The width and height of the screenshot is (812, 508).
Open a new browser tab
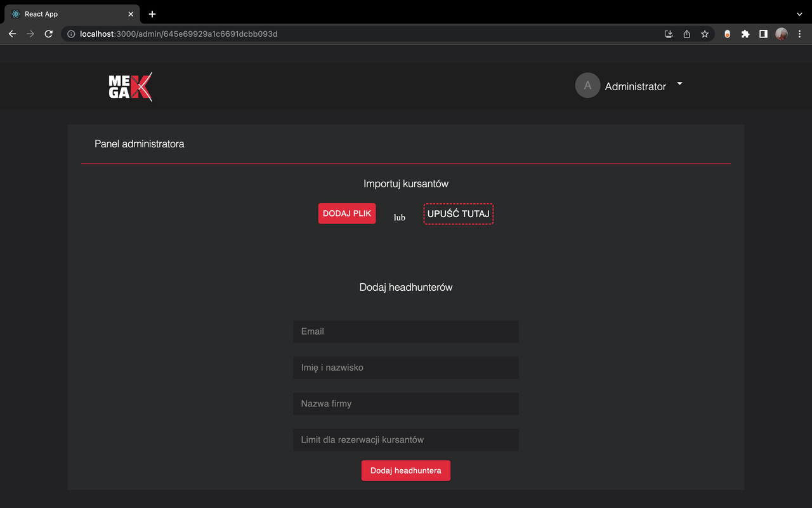[152, 13]
